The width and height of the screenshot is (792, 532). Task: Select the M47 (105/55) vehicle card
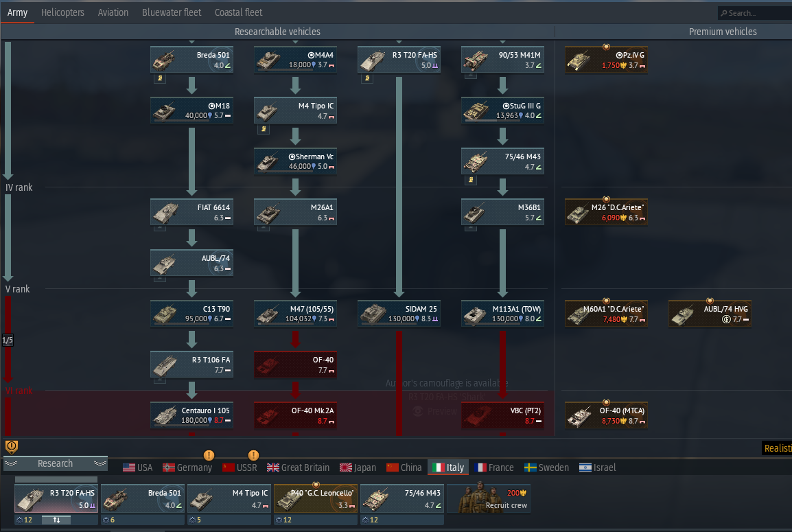[296, 314]
